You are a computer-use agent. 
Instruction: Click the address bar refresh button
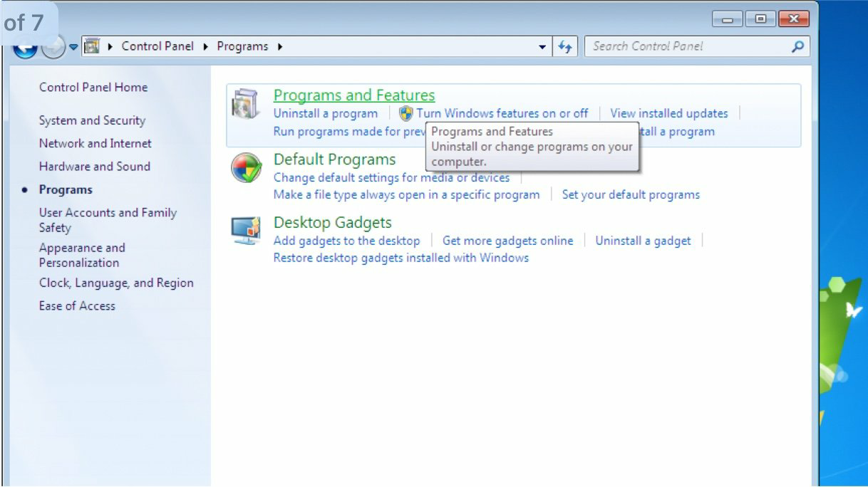pos(565,46)
